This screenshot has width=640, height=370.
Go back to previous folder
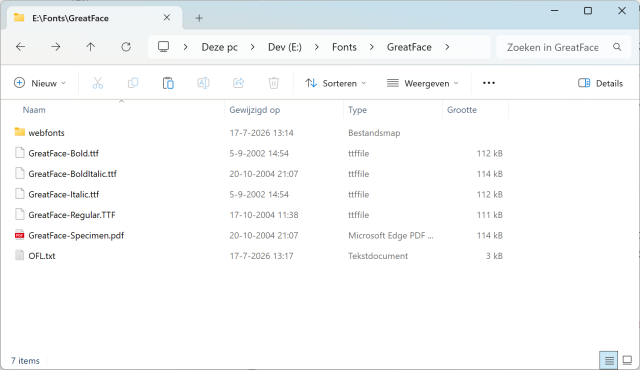pos(20,47)
